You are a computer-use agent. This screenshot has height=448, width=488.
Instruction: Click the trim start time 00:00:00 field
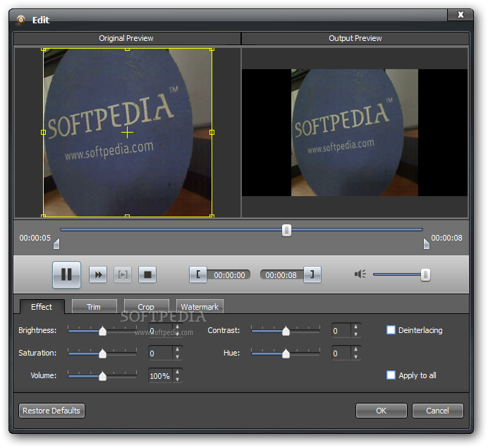(229, 275)
